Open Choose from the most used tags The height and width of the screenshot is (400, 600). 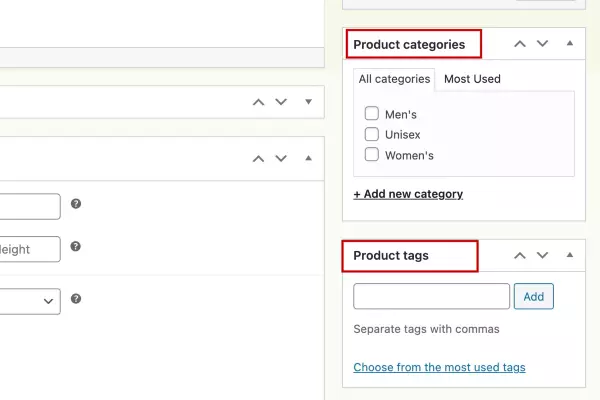click(x=439, y=367)
